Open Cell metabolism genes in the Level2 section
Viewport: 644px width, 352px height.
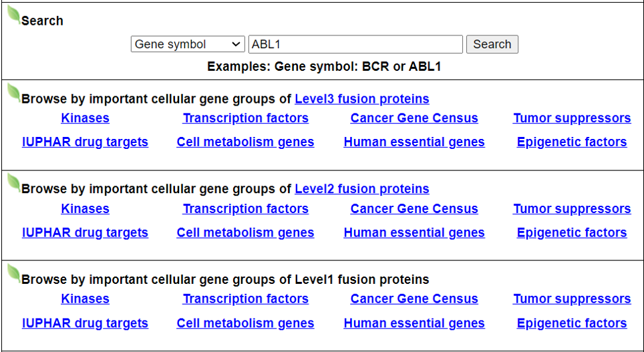coord(245,233)
